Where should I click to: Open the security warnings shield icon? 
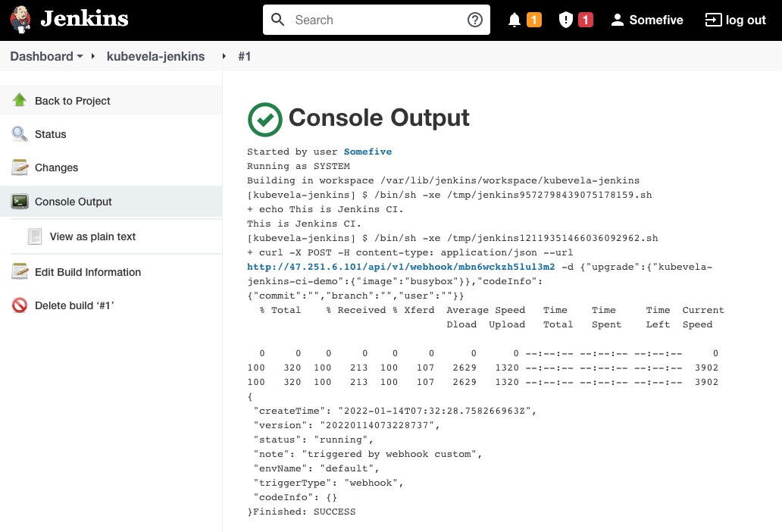[x=565, y=20]
